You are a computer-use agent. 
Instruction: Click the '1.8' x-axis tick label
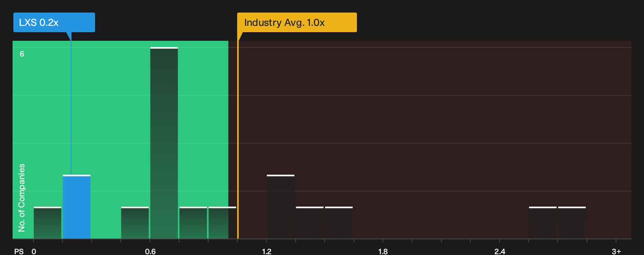pyautogui.click(x=383, y=251)
